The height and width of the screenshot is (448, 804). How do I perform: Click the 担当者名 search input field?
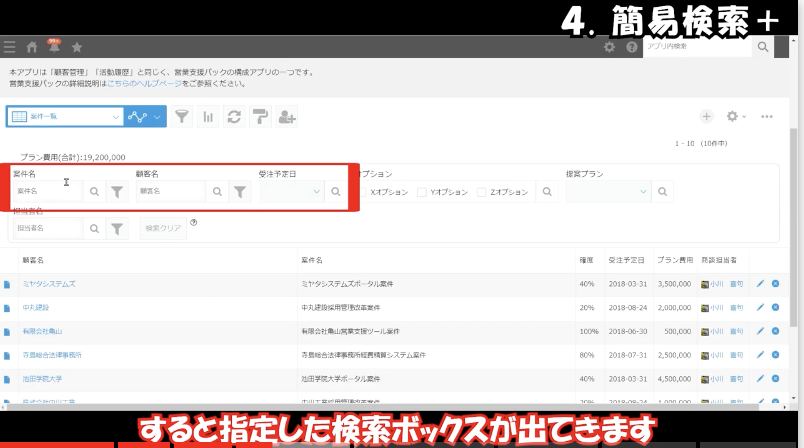tap(47, 229)
